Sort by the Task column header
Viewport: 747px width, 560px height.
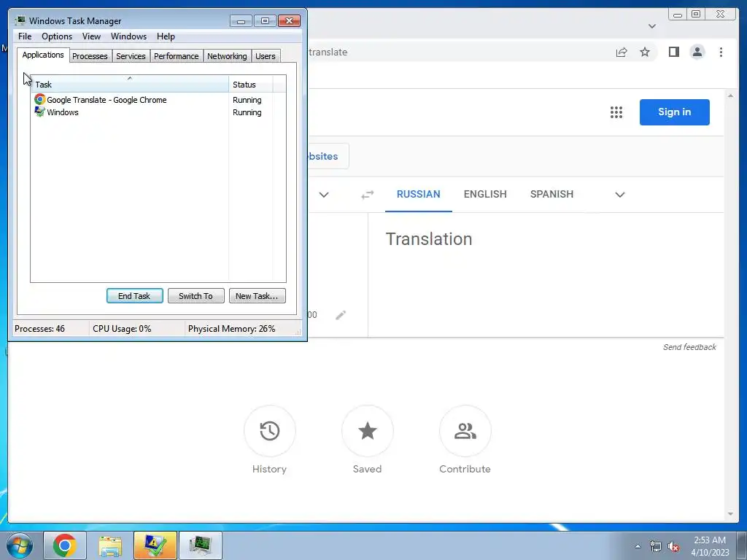coord(130,85)
